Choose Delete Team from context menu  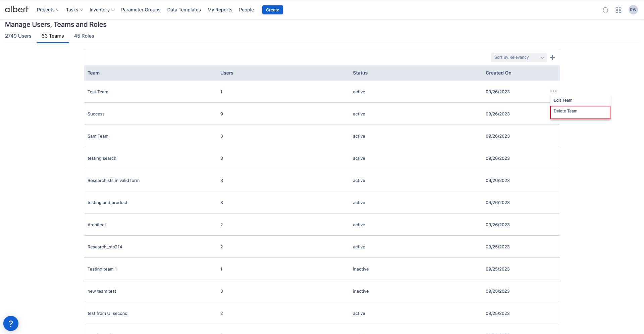click(x=566, y=111)
